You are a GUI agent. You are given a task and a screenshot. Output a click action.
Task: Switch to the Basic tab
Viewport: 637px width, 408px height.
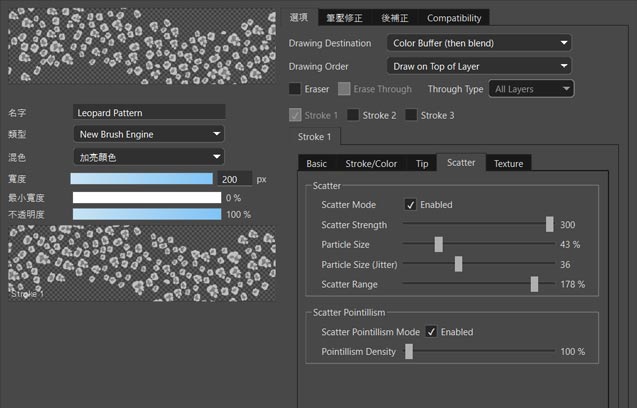tap(316, 163)
